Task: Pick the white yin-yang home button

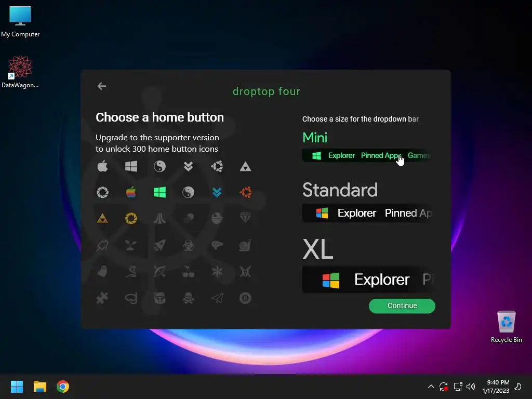Action: (159, 166)
